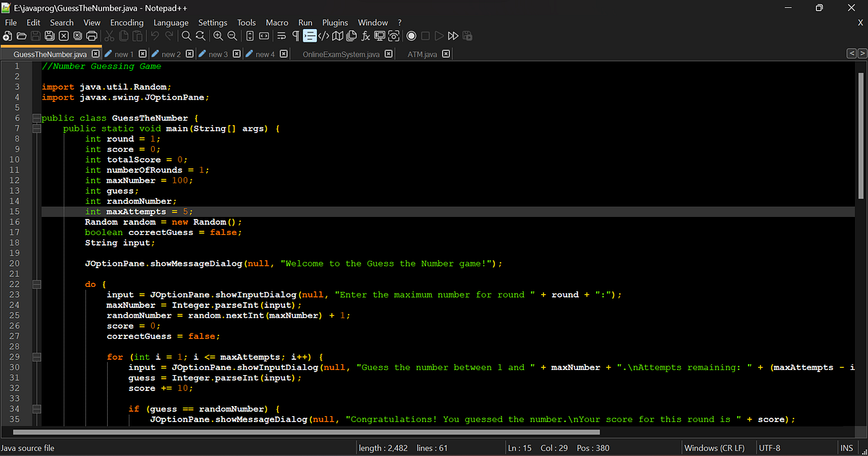Viewport: 868px width, 456px height.
Task: Open the Encoding menu
Action: (127, 22)
